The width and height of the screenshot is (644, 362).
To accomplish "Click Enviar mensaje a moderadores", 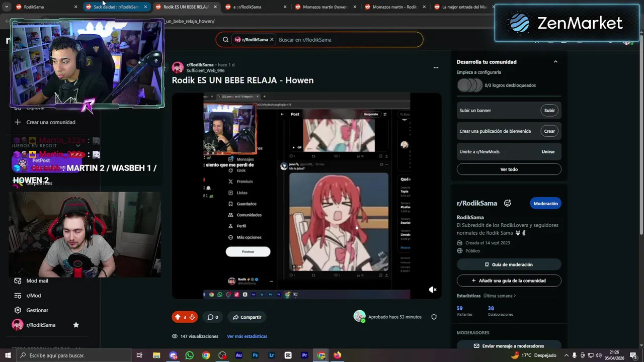I will (509, 346).
